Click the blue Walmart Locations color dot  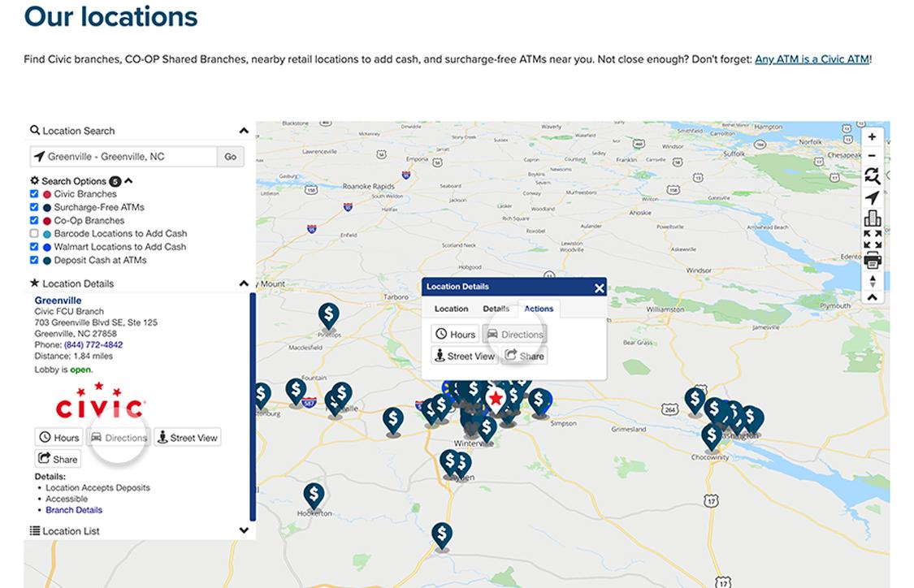pos(47,247)
